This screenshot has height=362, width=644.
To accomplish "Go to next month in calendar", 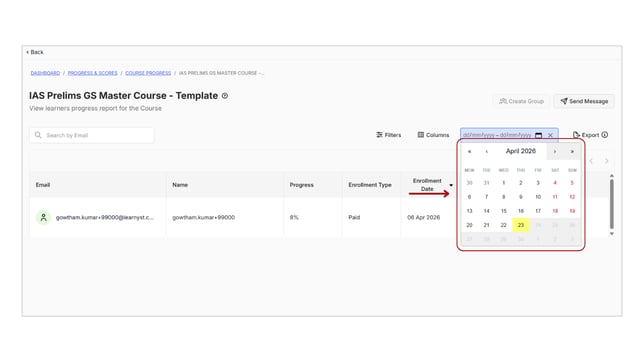I will 555,152.
